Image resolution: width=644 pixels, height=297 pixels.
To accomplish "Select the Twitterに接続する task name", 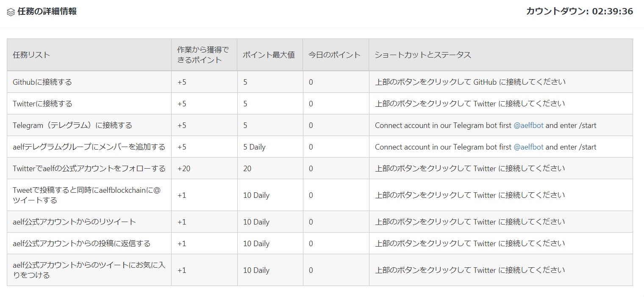I will coord(42,104).
